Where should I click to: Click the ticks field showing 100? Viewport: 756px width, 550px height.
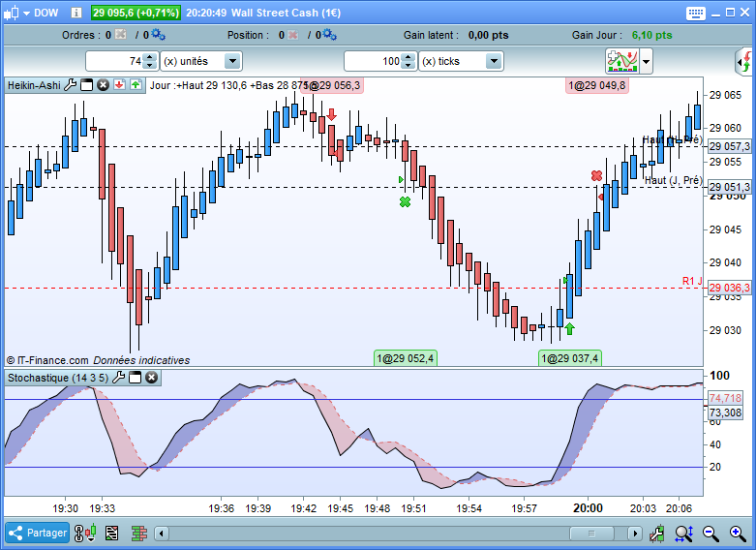[373, 61]
